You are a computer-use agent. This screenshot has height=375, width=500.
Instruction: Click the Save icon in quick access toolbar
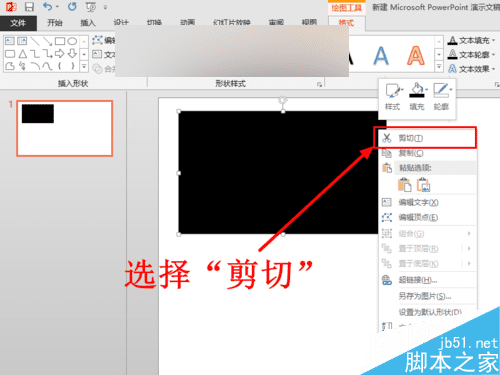point(29,7)
